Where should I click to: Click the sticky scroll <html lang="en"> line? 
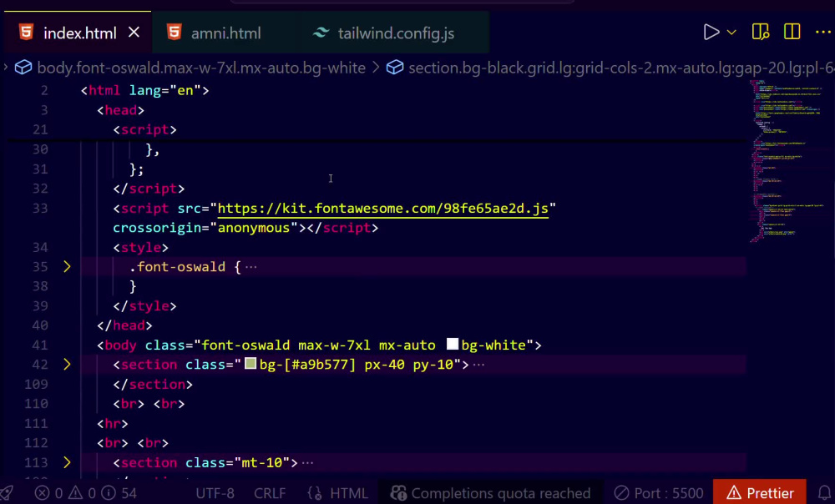(144, 90)
